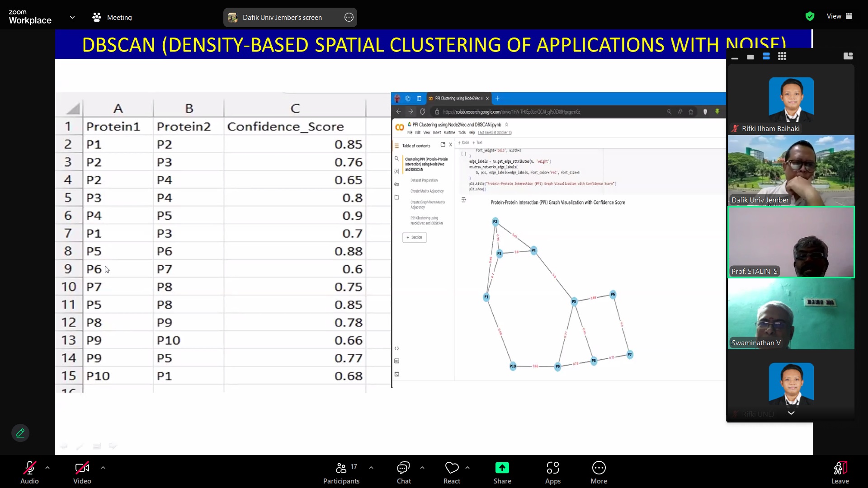Select the vertical strip thumbnail layout
The image size is (868, 488).
766,56
